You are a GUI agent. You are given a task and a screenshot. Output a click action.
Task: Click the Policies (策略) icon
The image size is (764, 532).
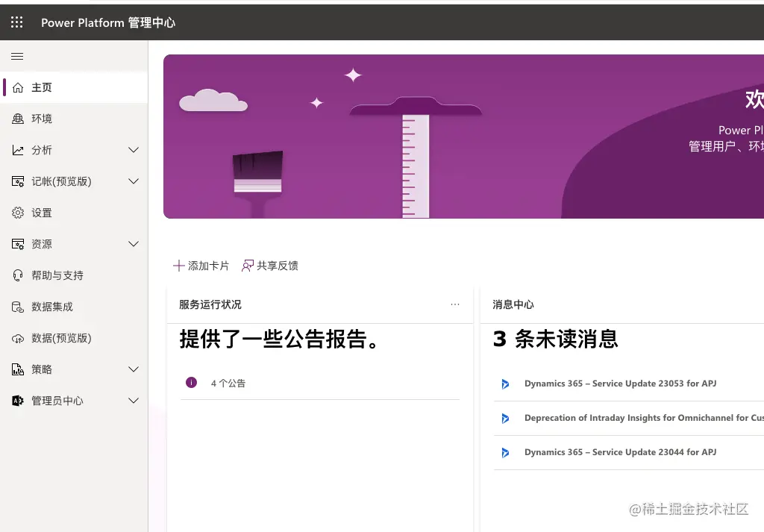[x=18, y=369]
